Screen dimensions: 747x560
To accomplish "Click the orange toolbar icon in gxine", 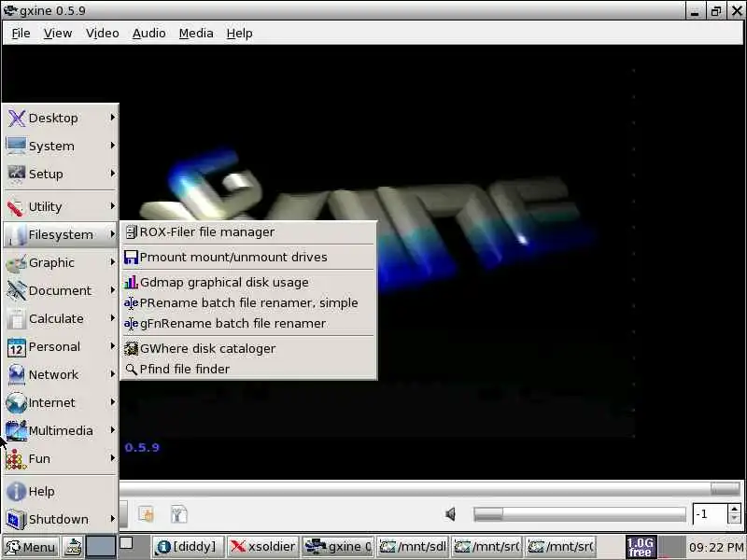I will [x=147, y=514].
